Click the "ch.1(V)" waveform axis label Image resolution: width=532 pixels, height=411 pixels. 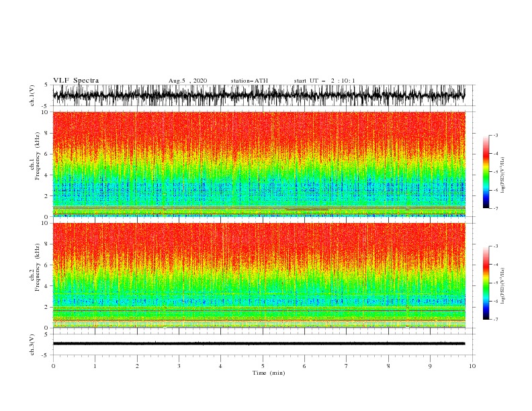pyautogui.click(x=32, y=95)
